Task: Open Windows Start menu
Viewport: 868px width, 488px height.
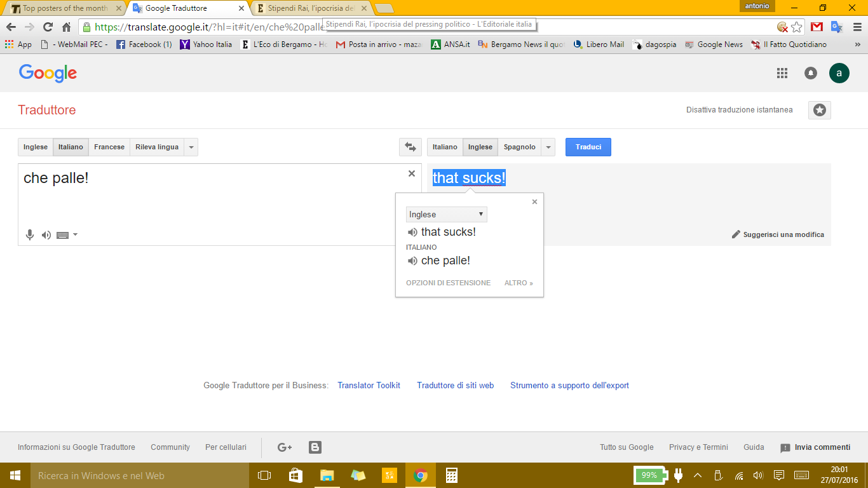Action: click(x=15, y=475)
